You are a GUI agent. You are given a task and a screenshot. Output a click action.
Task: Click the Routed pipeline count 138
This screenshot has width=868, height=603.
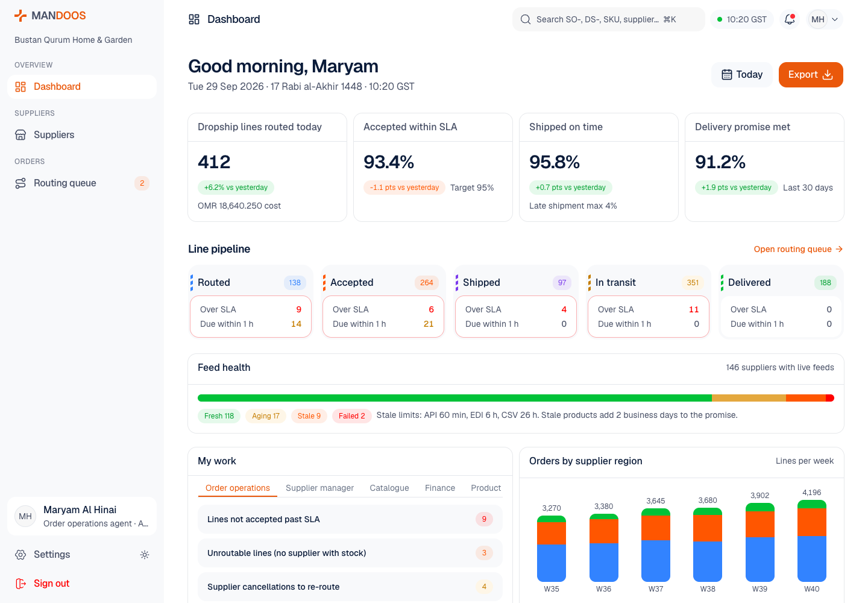(x=295, y=283)
